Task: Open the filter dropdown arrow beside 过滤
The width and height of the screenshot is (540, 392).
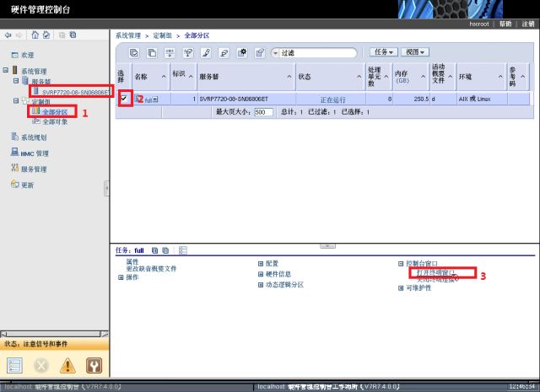Action: pos(275,53)
